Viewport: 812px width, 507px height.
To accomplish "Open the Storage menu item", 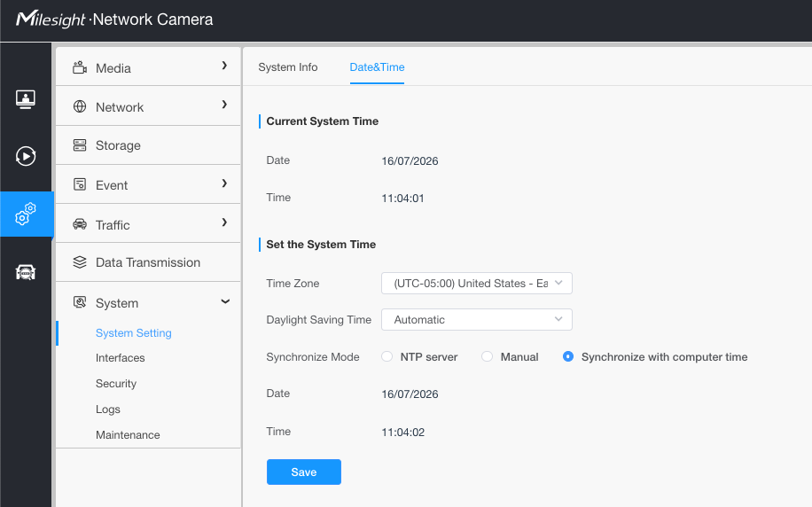I will (148, 145).
